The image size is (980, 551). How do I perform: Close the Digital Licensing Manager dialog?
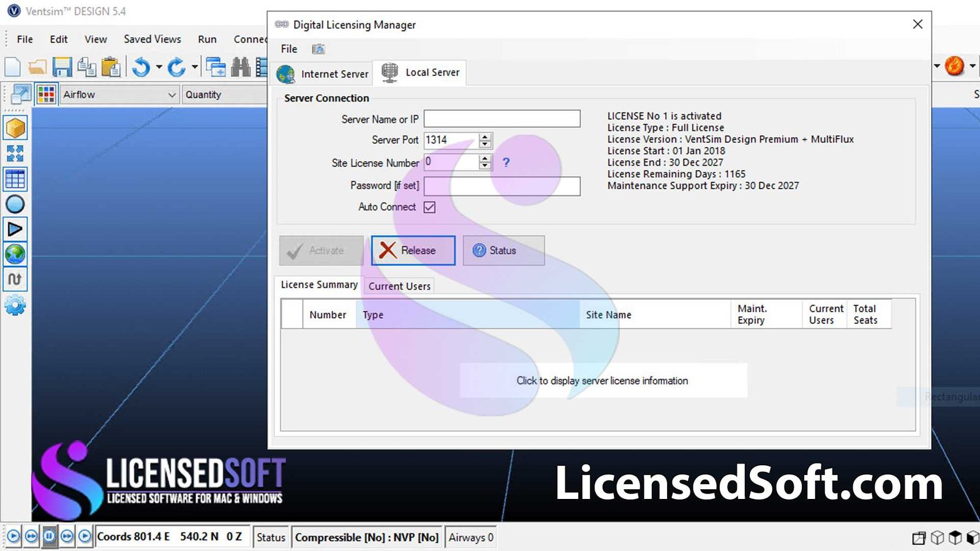918,24
